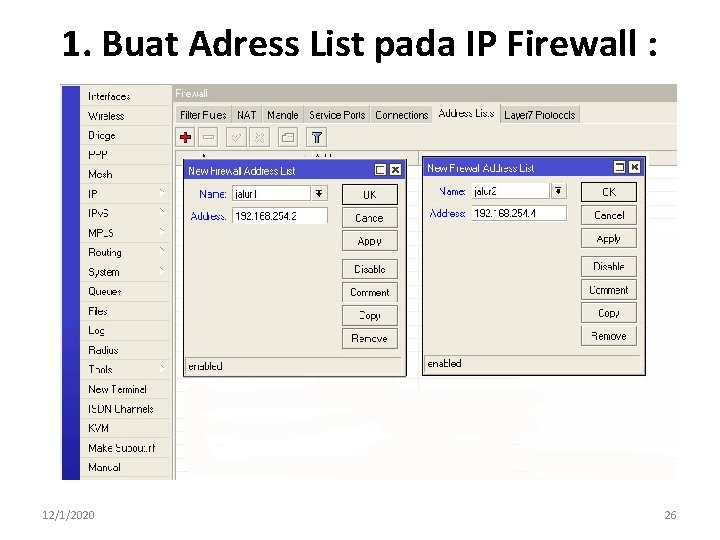Close the jalur1 address list dialog
The width and height of the screenshot is (720, 540).
(x=395, y=170)
